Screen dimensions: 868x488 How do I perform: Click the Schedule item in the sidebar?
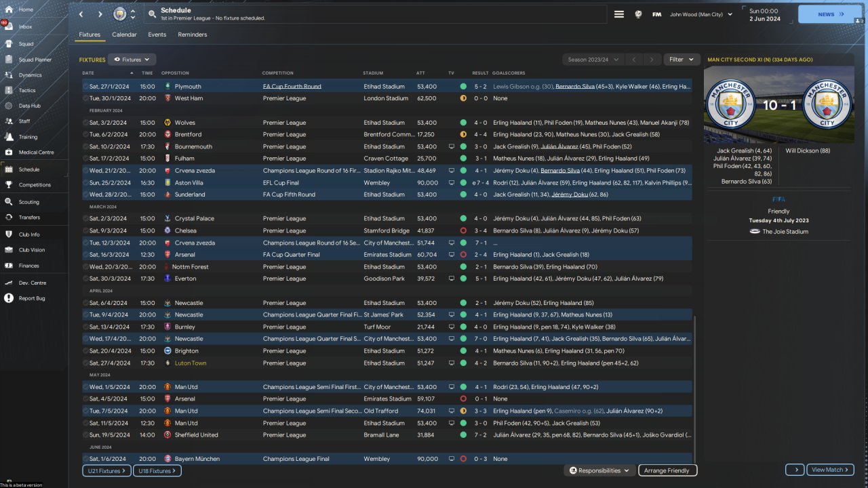pos(29,169)
